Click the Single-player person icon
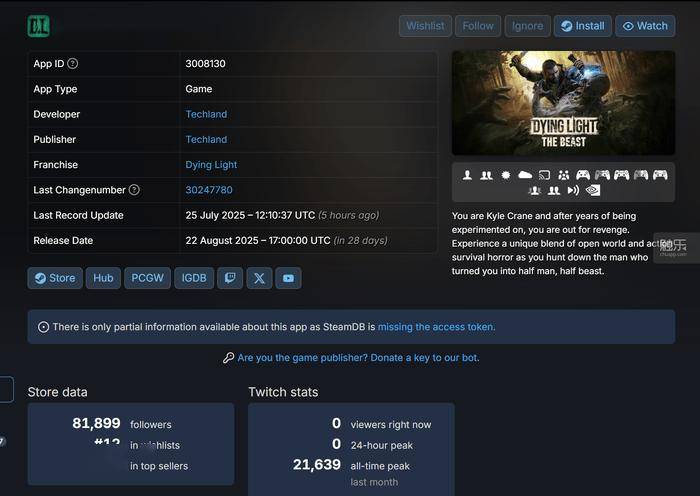This screenshot has width=700, height=496. tap(467, 175)
